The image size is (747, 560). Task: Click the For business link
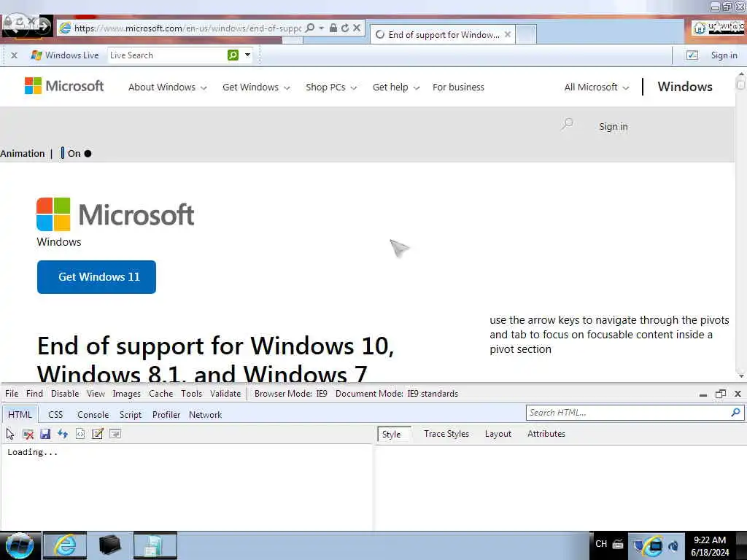[x=458, y=87]
